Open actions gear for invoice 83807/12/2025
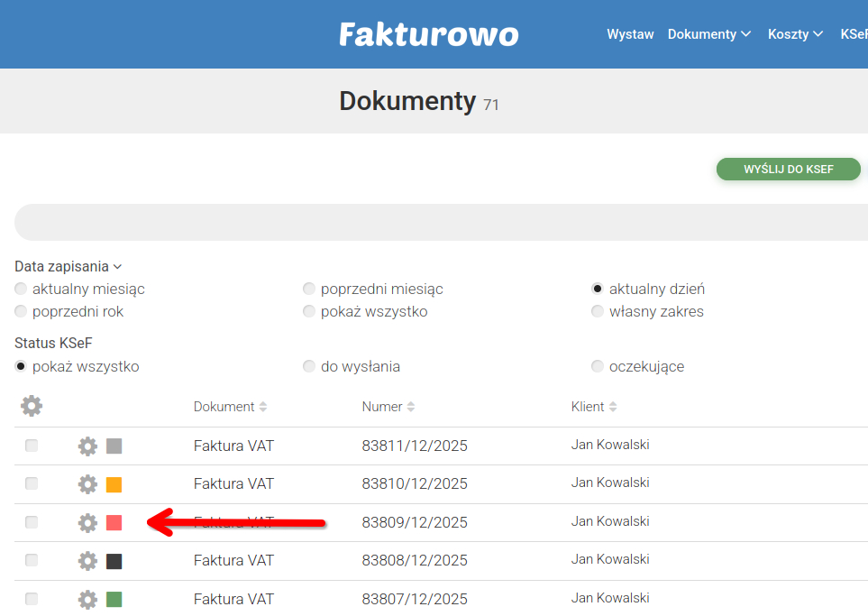 87,599
